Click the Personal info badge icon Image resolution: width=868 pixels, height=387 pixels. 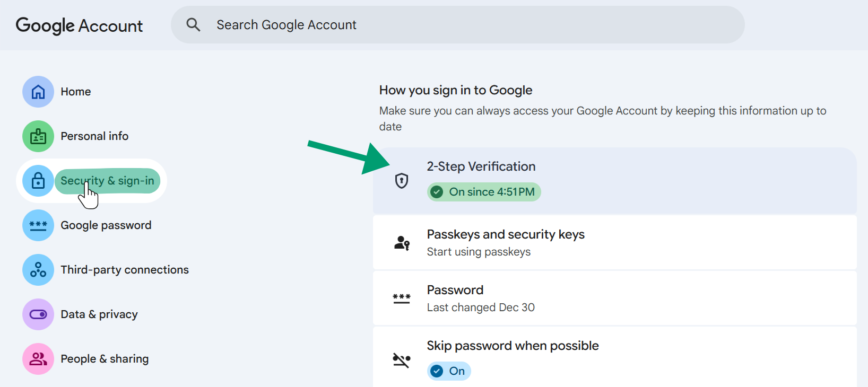[38, 136]
